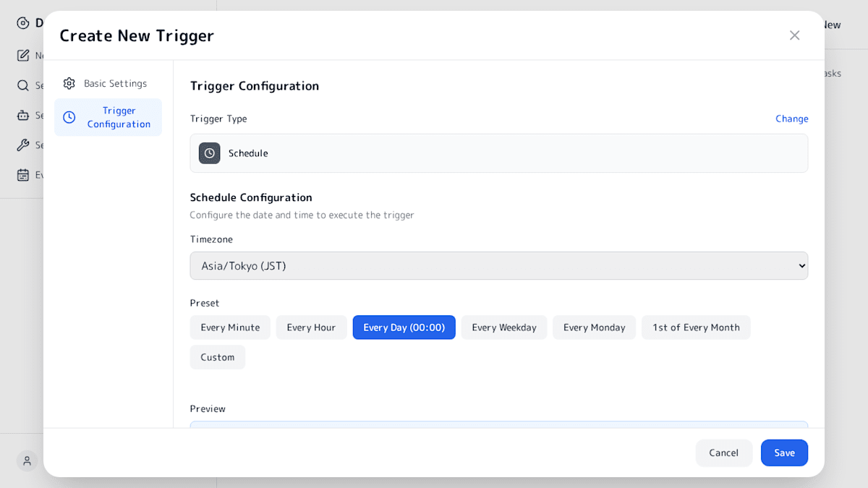Cancel trigger creation
Viewport: 868px width, 488px height.
[724, 453]
